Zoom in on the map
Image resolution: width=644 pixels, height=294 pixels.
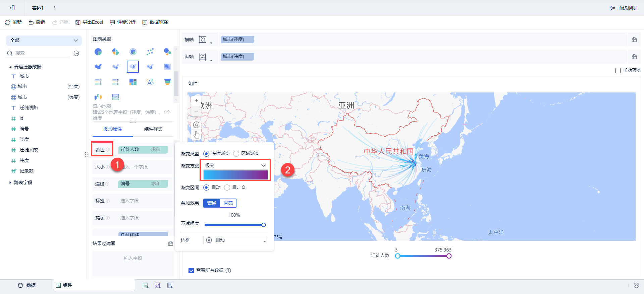[196, 100]
